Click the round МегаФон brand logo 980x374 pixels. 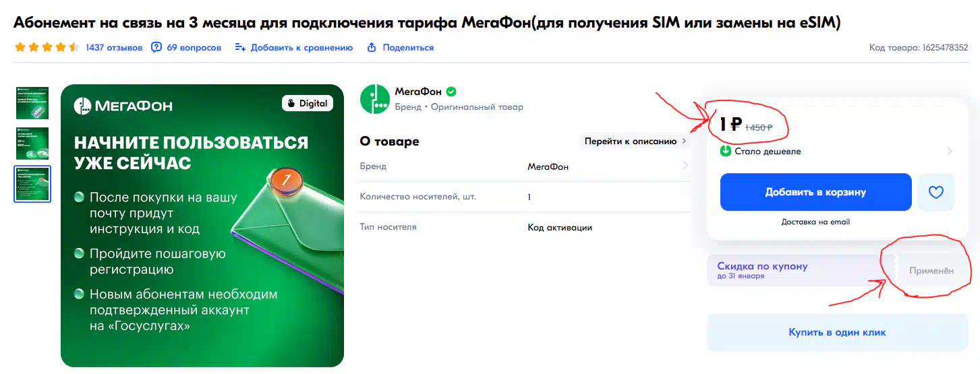click(x=375, y=99)
